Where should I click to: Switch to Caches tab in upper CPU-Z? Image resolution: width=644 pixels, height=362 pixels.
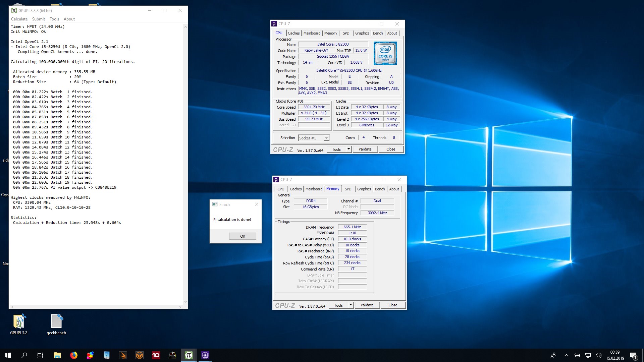293,33
